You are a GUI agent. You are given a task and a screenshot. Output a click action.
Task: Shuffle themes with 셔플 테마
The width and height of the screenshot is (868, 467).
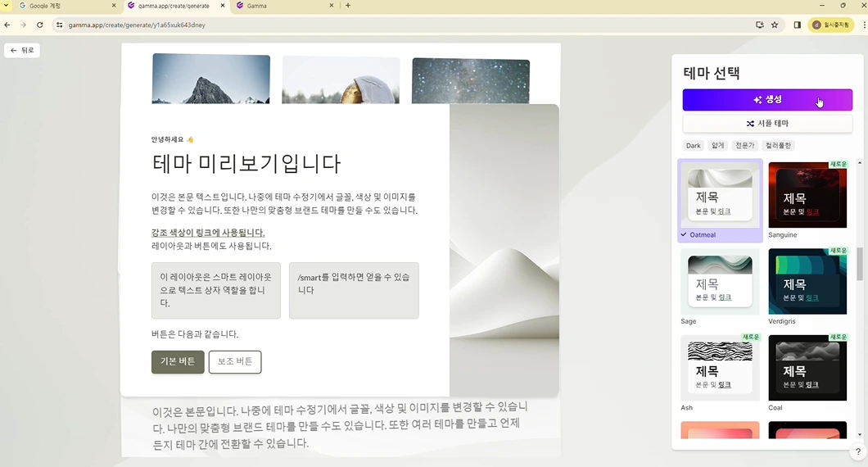point(767,124)
